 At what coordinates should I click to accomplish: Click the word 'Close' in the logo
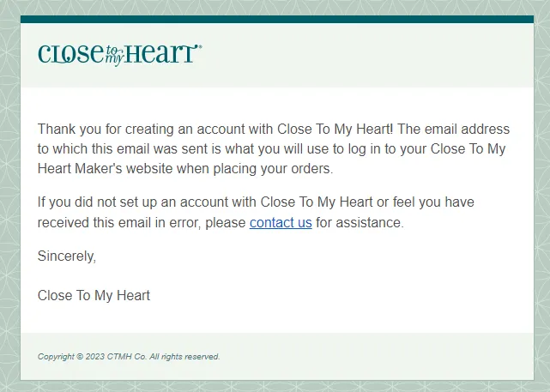coord(71,54)
